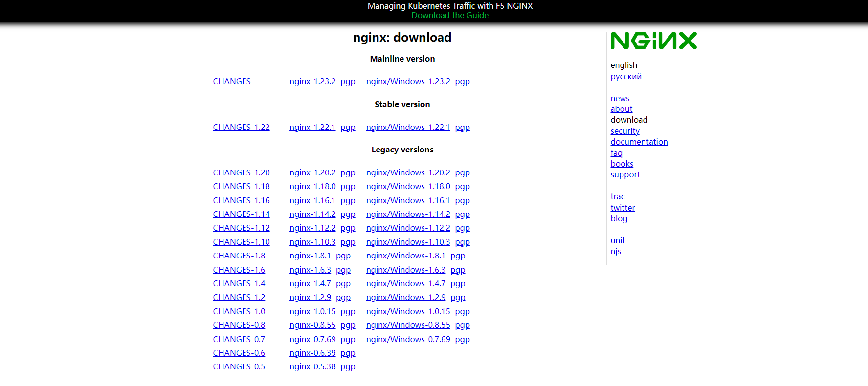Open CHANGES-1.0 link

[239, 311]
